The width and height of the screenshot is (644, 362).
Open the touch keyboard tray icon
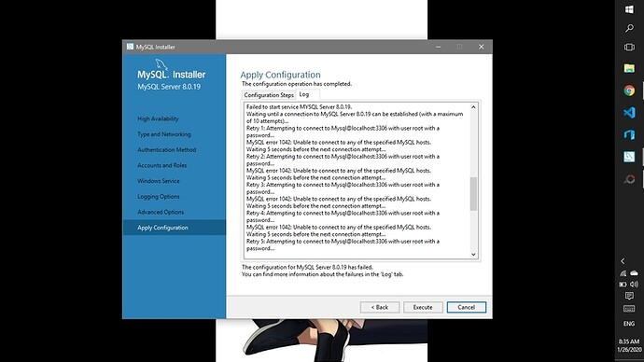(629, 309)
